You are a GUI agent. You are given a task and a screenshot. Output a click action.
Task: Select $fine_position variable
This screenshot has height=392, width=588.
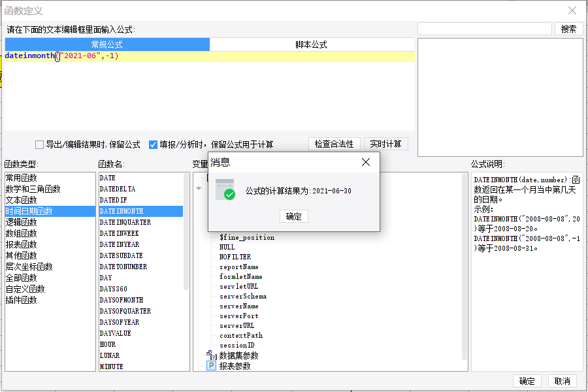coord(247,237)
